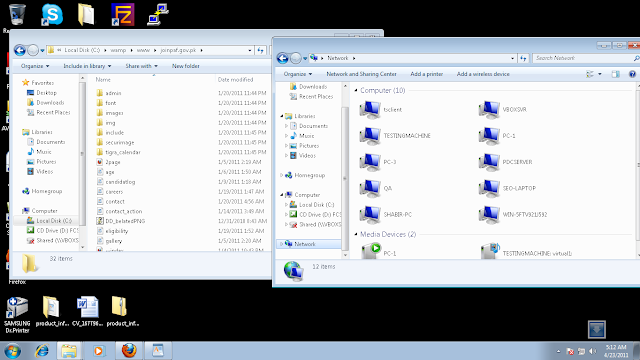Viewport: 640px width, 360px height.
Task: Select TESTINGMACHINE computer icon
Action: click(395, 136)
